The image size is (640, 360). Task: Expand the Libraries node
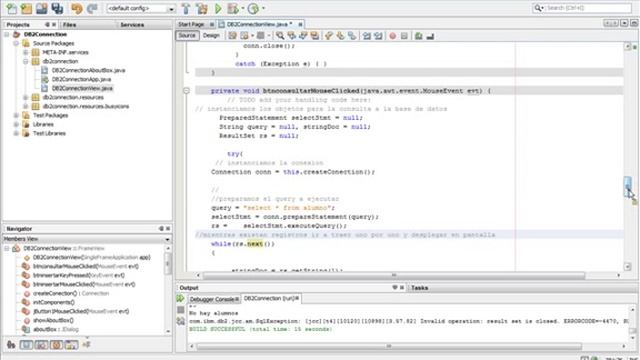(x=16, y=124)
